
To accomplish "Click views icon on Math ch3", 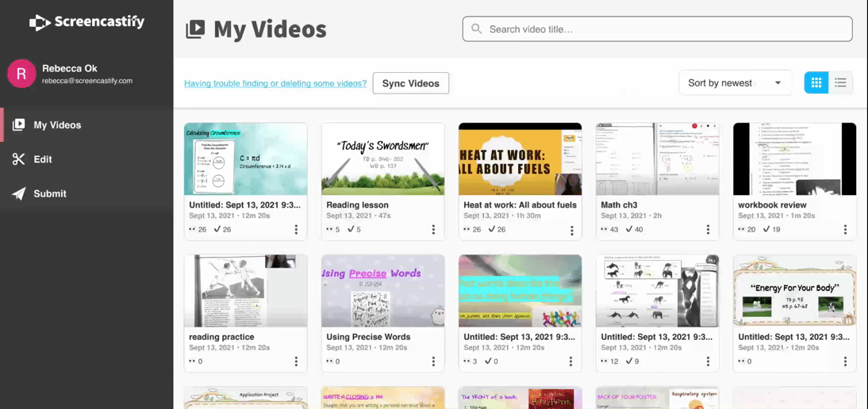I will tap(605, 229).
